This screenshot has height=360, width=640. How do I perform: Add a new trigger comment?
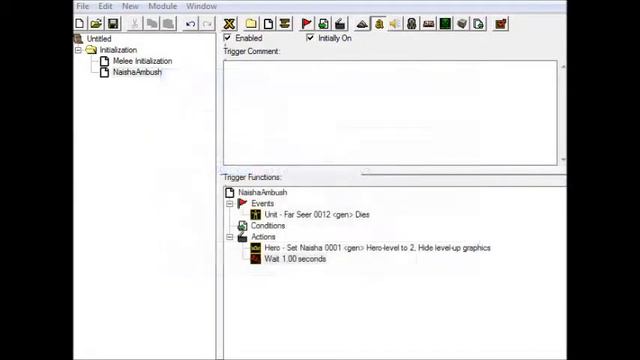(284, 24)
